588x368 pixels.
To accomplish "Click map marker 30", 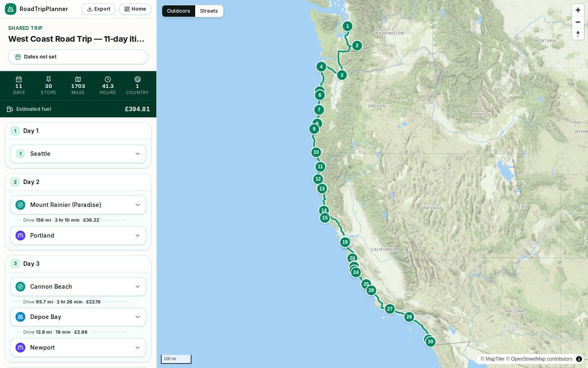I will [x=430, y=342].
